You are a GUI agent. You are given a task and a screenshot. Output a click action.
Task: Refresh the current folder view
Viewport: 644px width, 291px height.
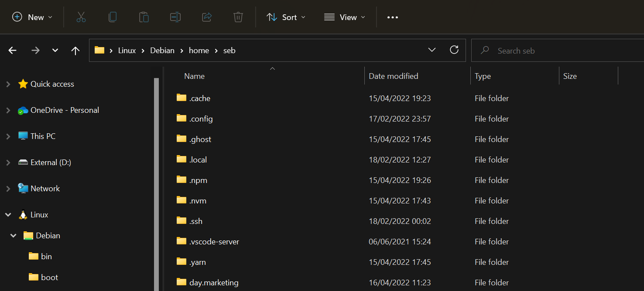(454, 50)
